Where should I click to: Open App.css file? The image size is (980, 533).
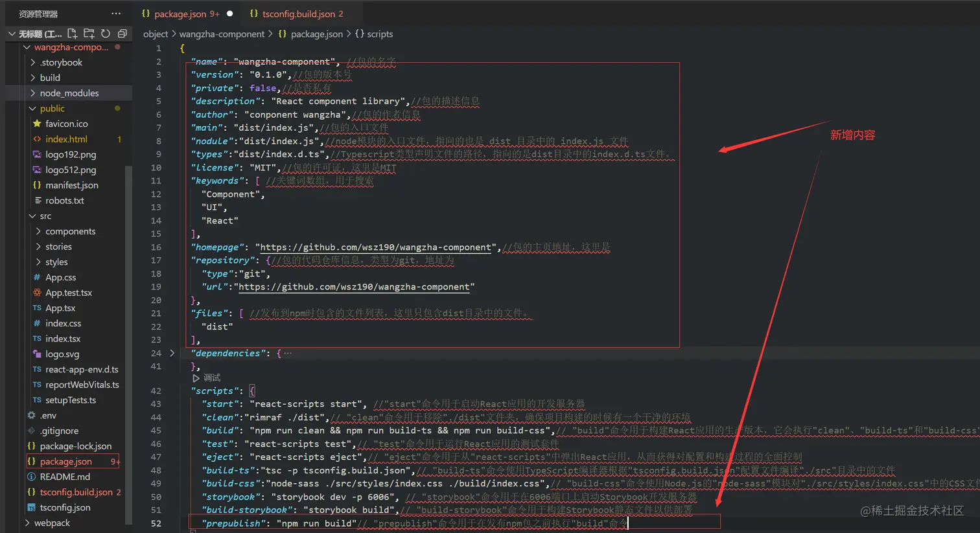tap(60, 277)
